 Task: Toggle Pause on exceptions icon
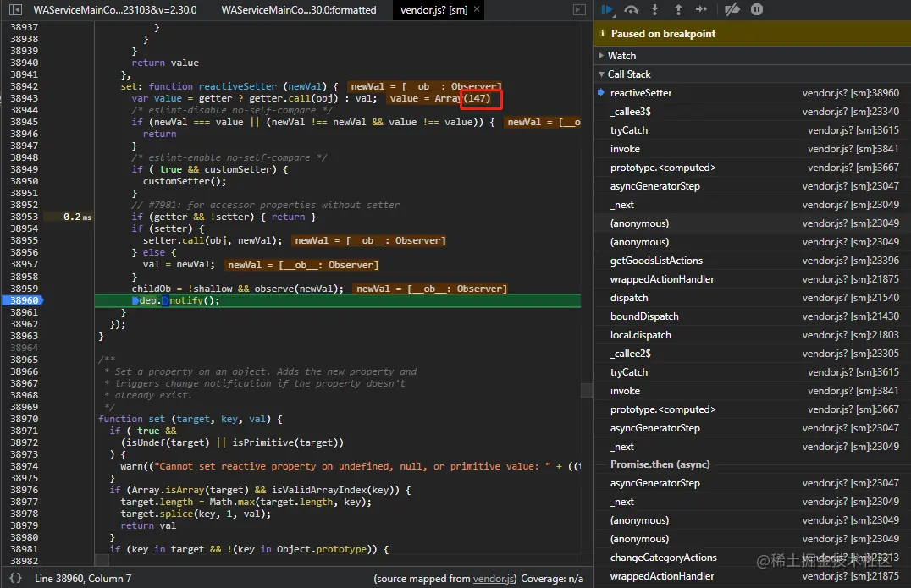pyautogui.click(x=756, y=9)
